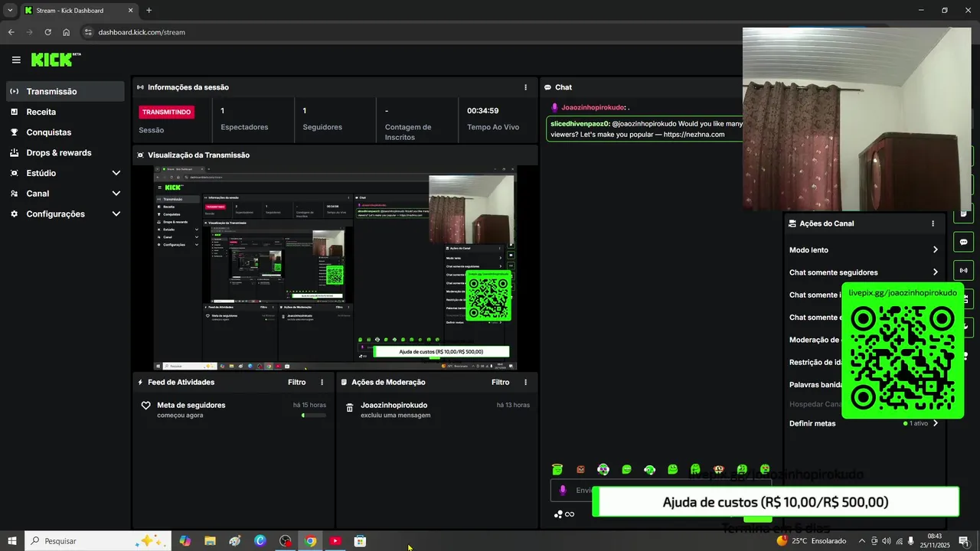980x551 pixels.
Task: Click the TRANSMITINDO status badge
Action: point(166,112)
